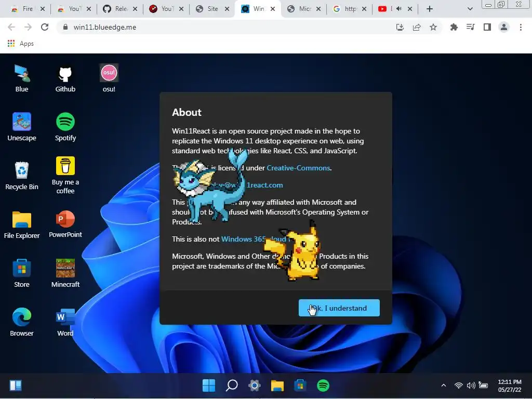This screenshot has height=399, width=532.
Task: Open the clock showing 12:11 PM
Action: (510, 386)
